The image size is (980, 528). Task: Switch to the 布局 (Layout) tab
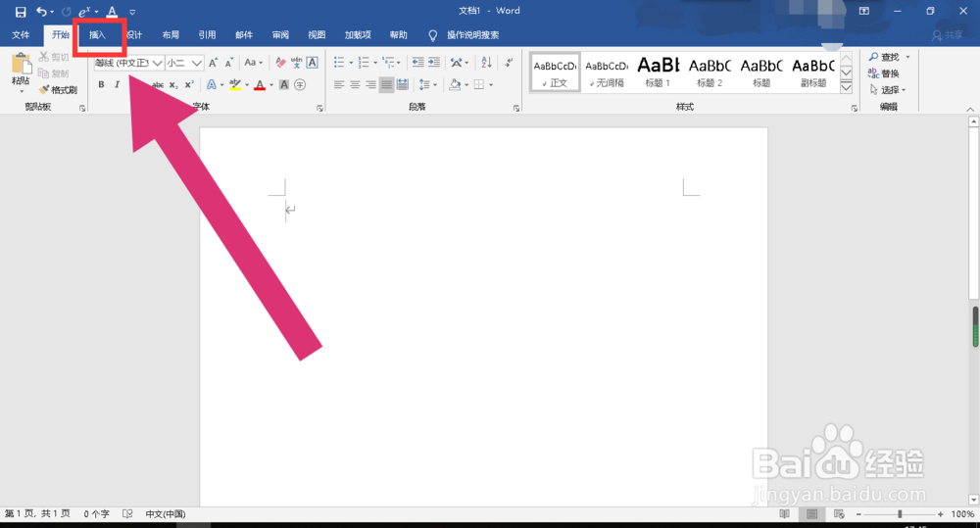pos(171,35)
